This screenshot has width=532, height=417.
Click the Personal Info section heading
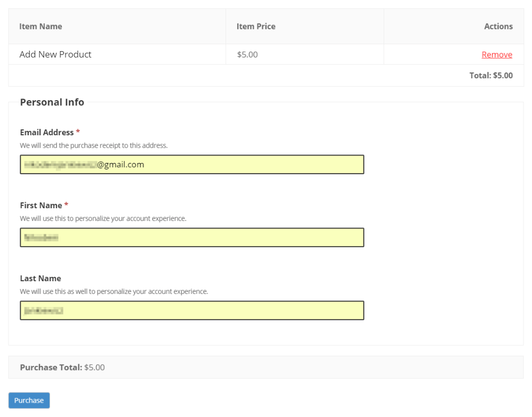[x=52, y=102]
